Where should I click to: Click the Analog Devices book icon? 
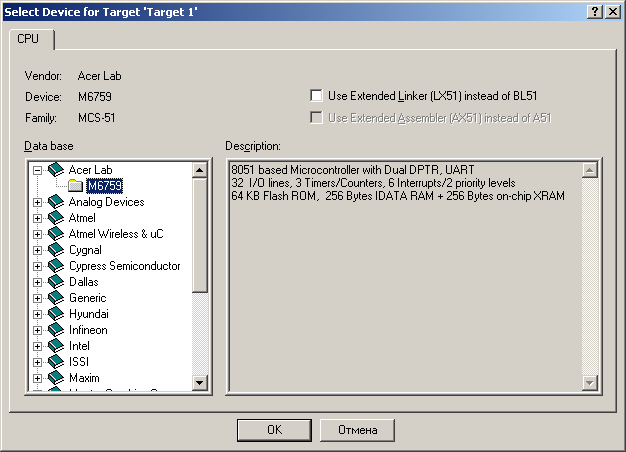56,202
